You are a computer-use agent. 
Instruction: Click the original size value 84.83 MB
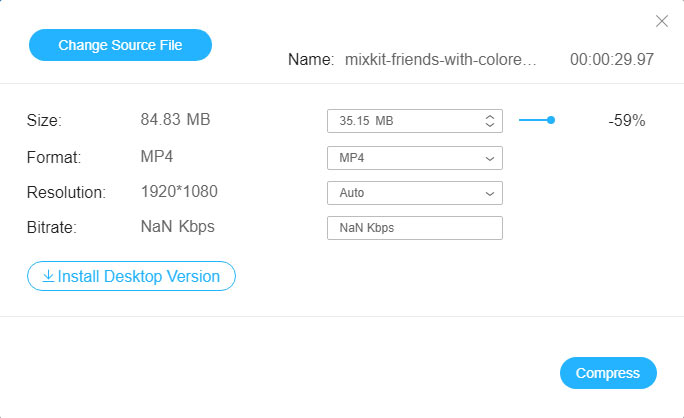coord(175,120)
